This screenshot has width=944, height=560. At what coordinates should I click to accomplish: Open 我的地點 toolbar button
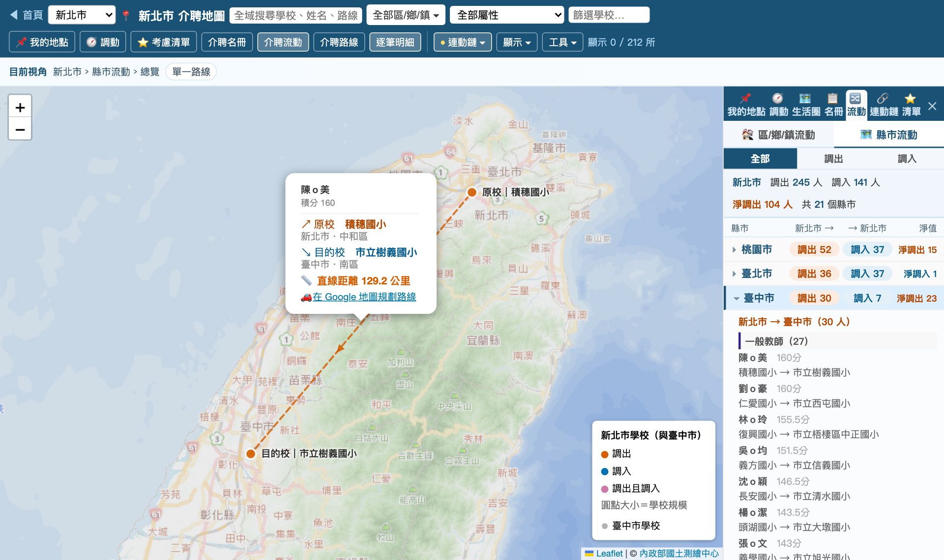click(x=42, y=42)
